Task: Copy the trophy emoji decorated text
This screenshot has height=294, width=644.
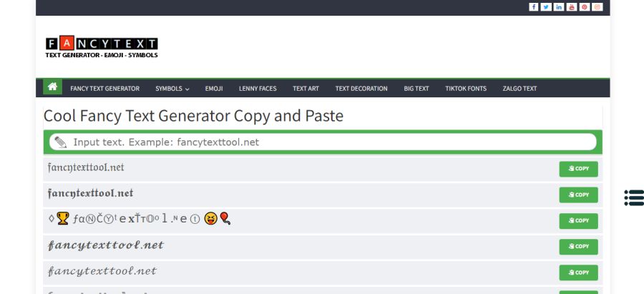Action: click(x=578, y=221)
